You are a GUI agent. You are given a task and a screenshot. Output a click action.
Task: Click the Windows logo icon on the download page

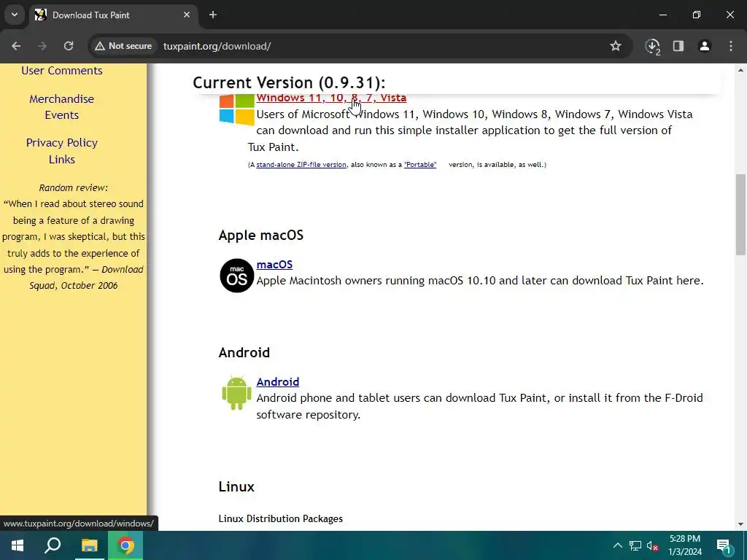coord(237,109)
